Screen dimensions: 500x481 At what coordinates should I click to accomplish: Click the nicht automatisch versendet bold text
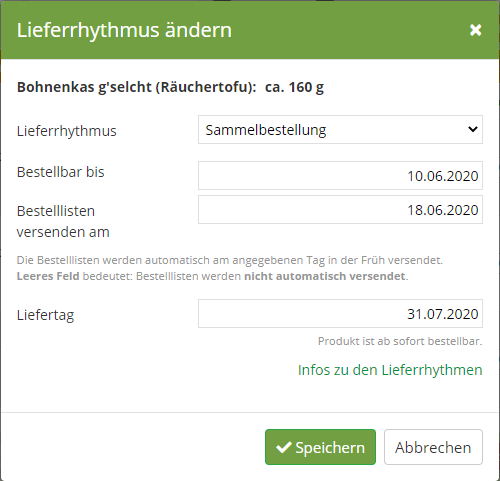325,276
